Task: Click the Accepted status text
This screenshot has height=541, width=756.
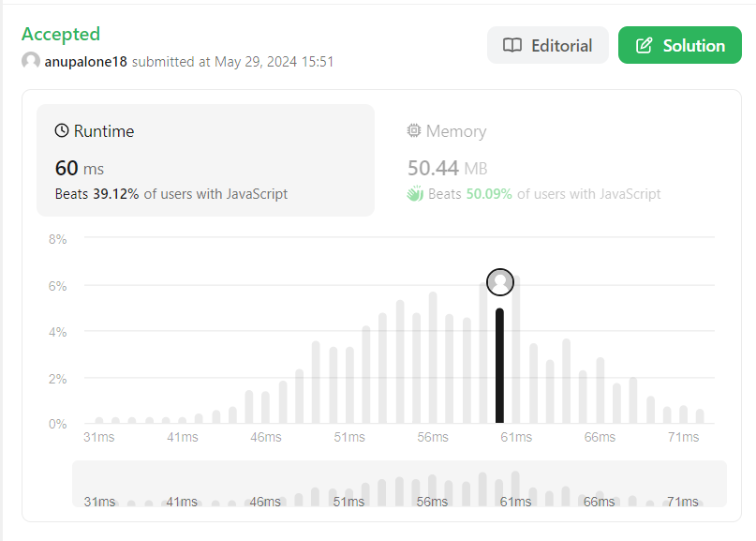Action: coord(61,35)
